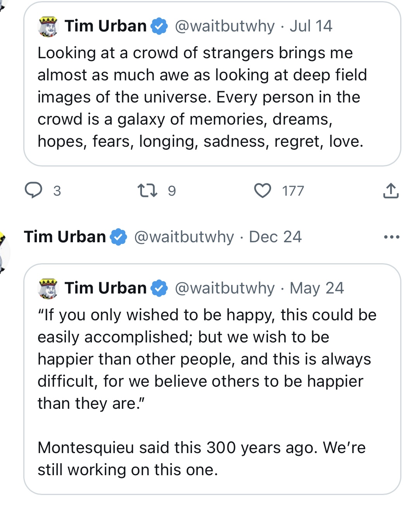Image resolution: width=420 pixels, height=509 pixels.
Task: Tap the 9 retweets count
Action: click(x=172, y=191)
